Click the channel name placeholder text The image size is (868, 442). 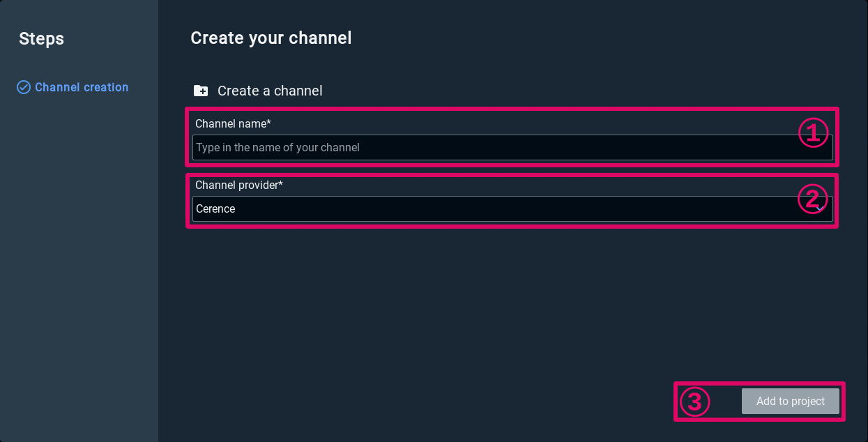point(277,148)
